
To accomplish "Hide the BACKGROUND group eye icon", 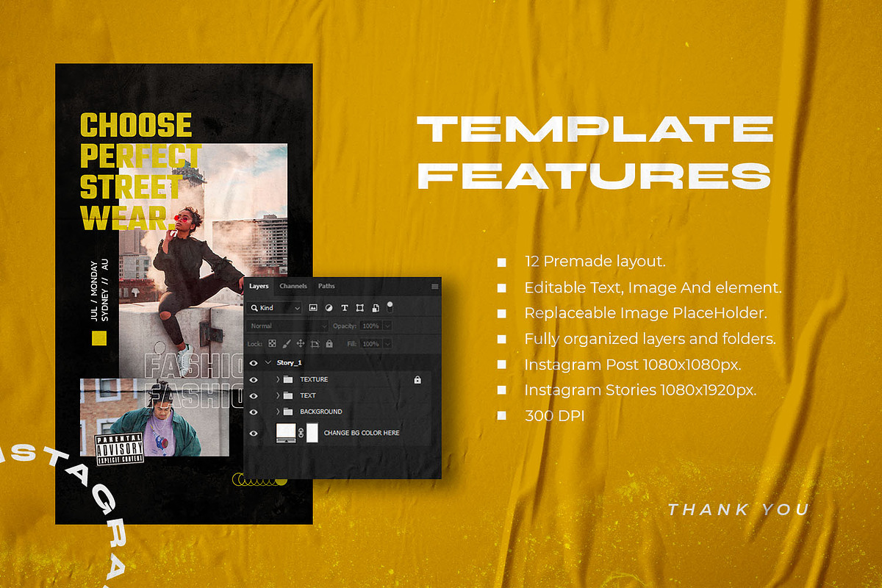I will (x=254, y=412).
